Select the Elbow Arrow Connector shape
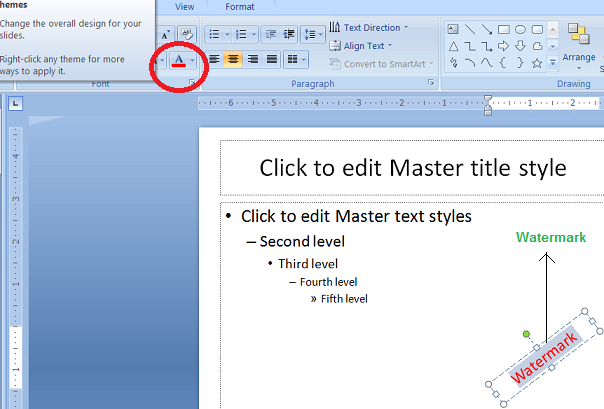 tap(487, 47)
